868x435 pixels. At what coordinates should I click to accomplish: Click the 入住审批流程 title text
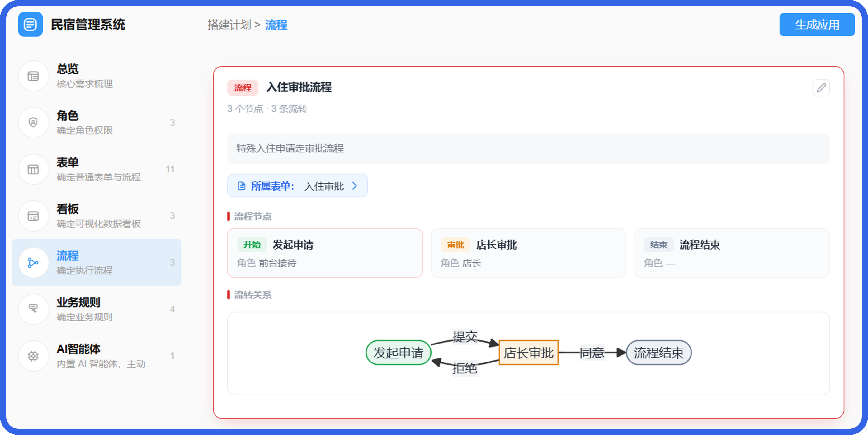(299, 87)
